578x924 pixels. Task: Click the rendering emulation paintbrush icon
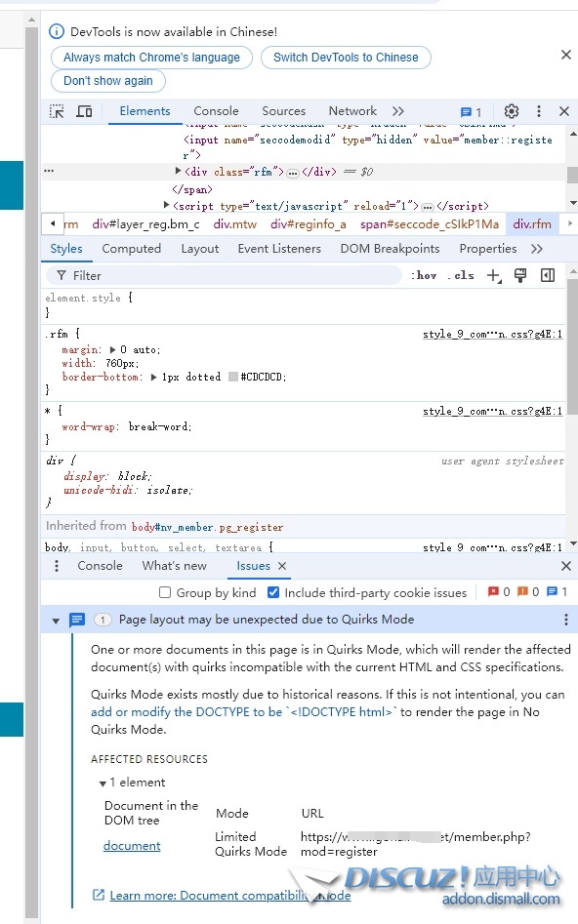pos(520,275)
